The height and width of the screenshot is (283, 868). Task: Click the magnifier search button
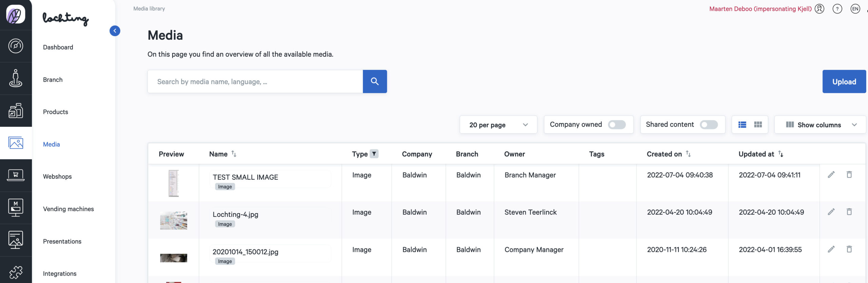[374, 81]
